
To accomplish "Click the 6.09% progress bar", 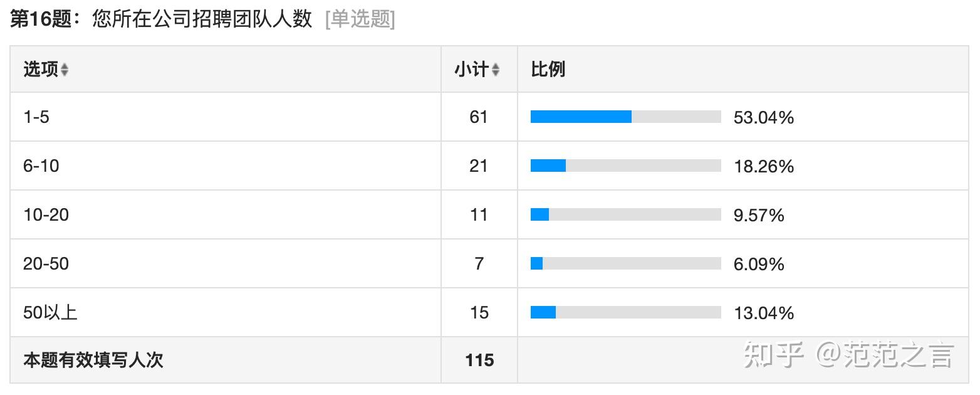I will [626, 263].
